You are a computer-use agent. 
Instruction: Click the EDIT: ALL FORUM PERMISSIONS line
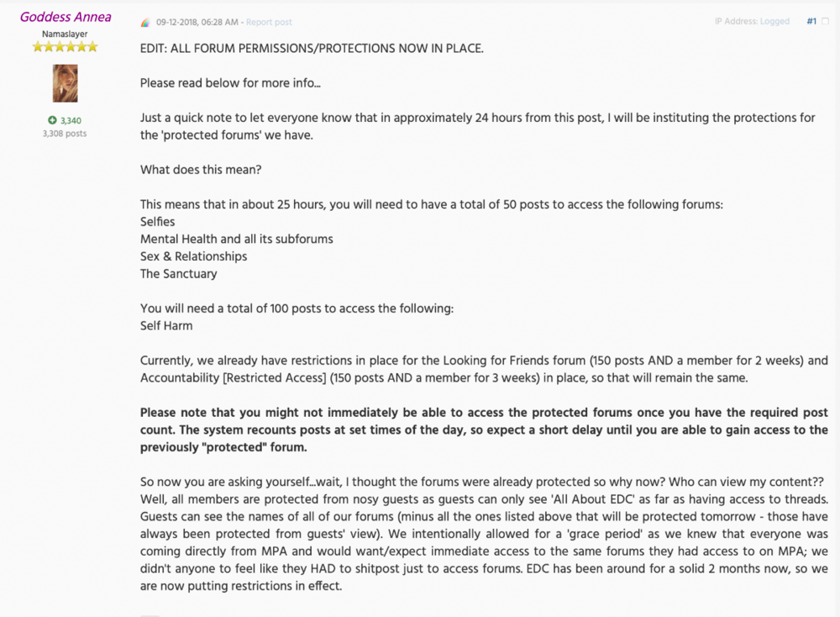[312, 48]
